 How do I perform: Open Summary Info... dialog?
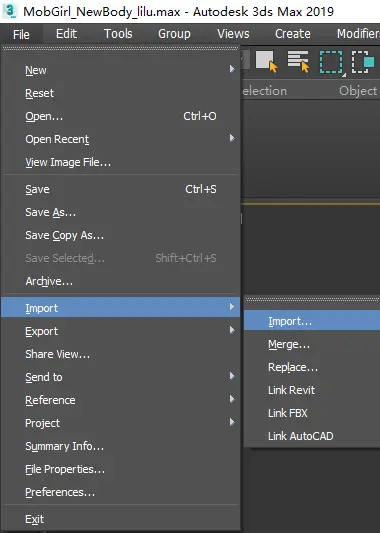[x=121, y=446]
